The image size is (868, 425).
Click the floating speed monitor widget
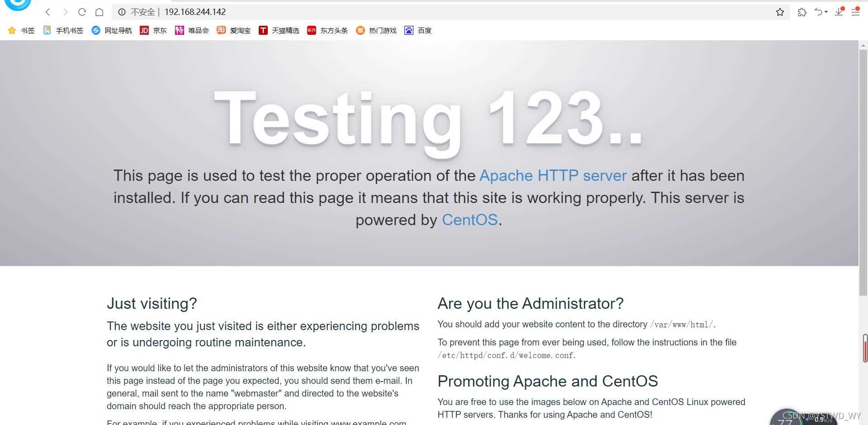pos(804,418)
